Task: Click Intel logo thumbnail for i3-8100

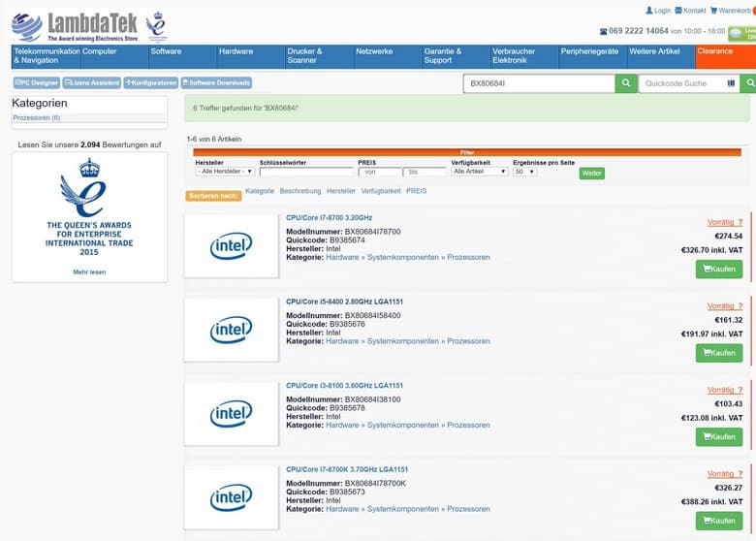Action: point(232,414)
